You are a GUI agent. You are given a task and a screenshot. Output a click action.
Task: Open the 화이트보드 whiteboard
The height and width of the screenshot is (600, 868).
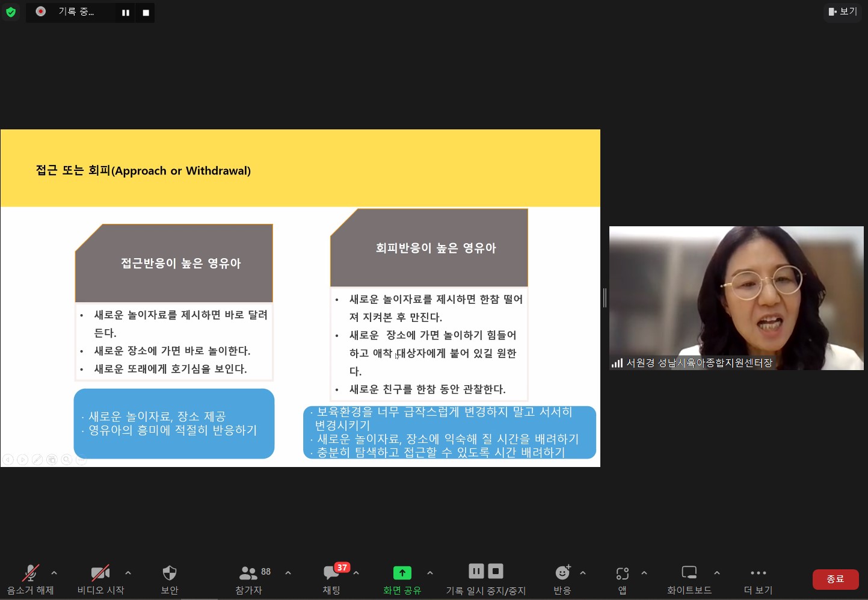pyautogui.click(x=689, y=580)
